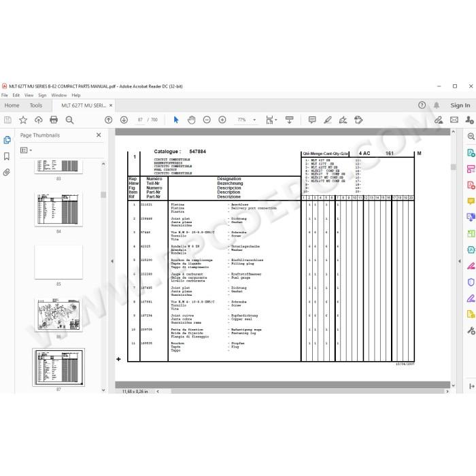
Task: Print the document with printer icon
Action: coord(54,120)
